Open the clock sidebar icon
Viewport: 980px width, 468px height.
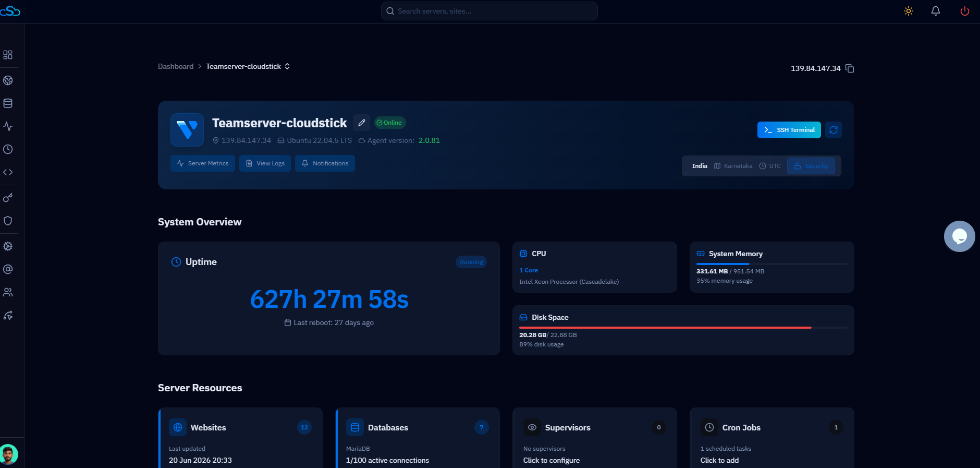(x=8, y=149)
